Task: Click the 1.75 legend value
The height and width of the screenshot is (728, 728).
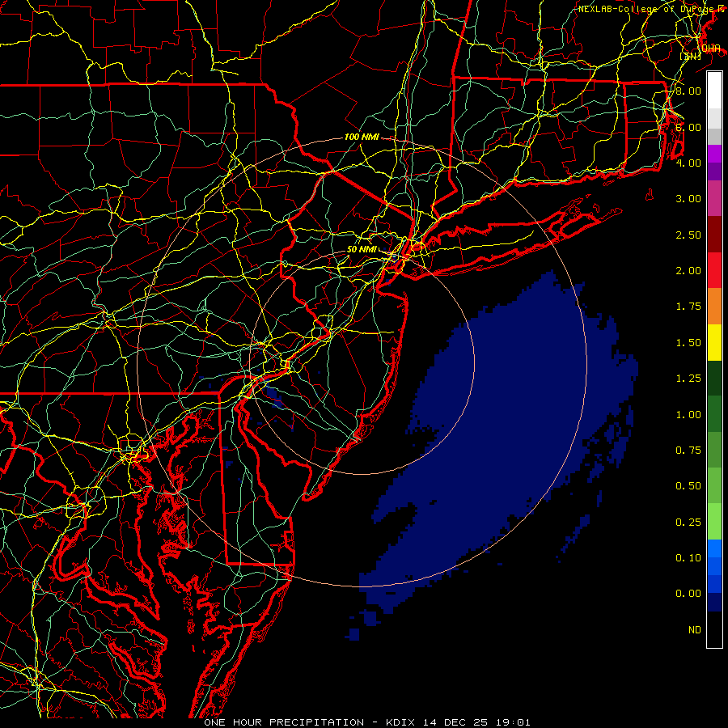Action: (688, 307)
